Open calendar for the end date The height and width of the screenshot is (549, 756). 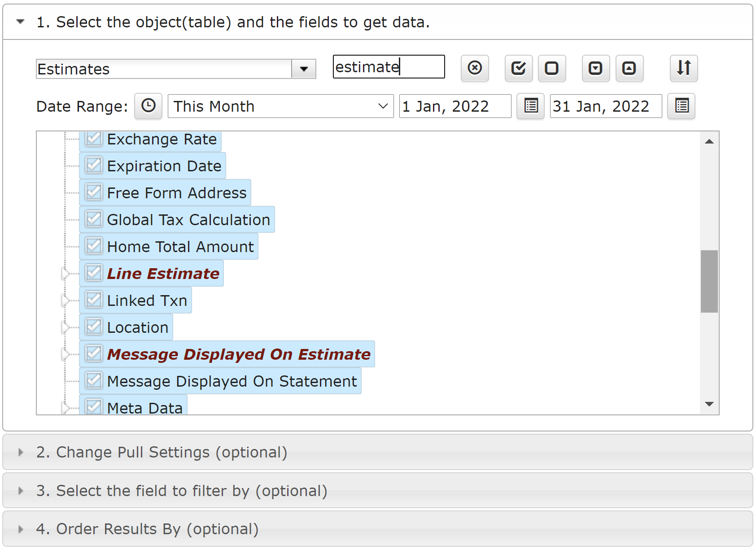pos(682,106)
